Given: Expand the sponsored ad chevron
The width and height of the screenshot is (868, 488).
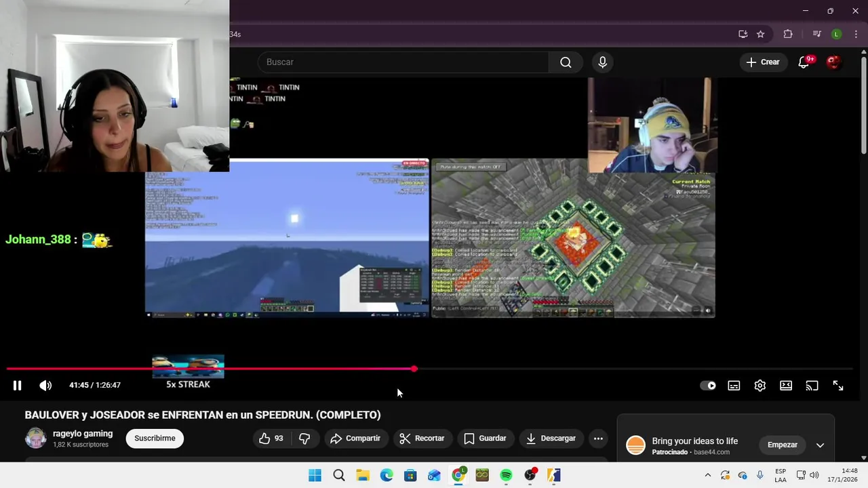Looking at the screenshot, I should (x=820, y=445).
